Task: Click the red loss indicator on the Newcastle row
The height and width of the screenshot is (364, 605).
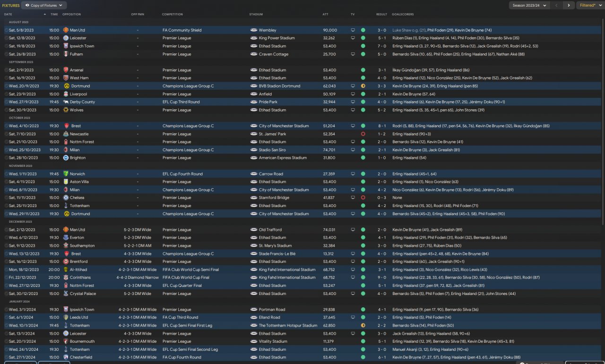Action: 363,134
